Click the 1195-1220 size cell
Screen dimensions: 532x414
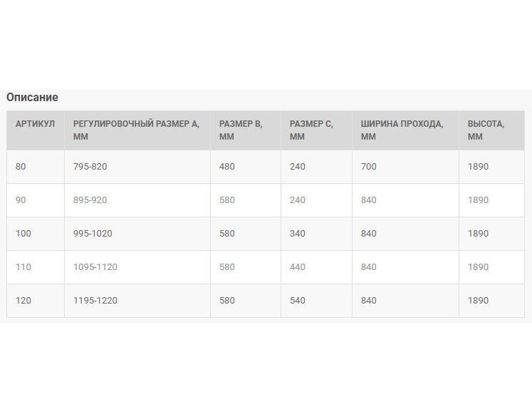[x=137, y=301]
